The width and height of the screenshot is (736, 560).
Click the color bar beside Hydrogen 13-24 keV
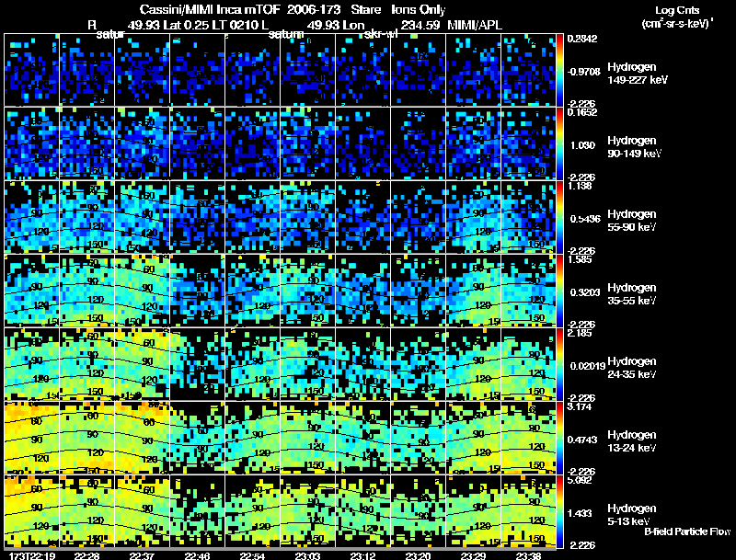coord(559,438)
